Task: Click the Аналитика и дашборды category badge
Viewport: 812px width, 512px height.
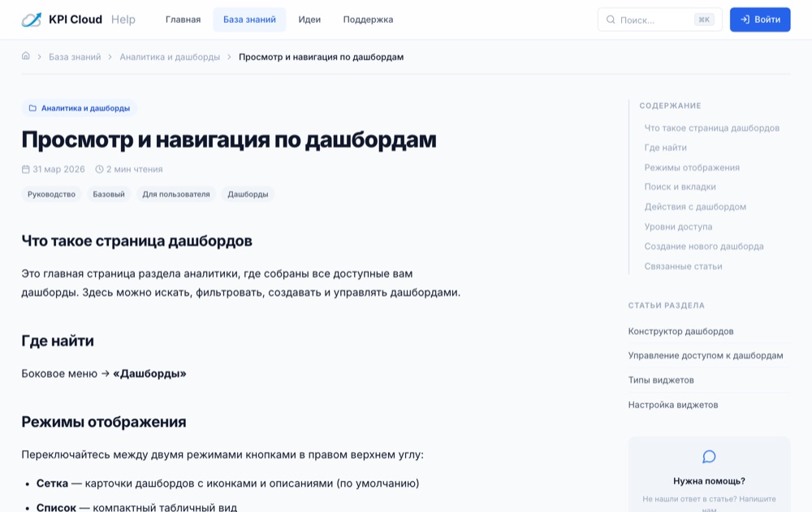Action: pos(80,108)
